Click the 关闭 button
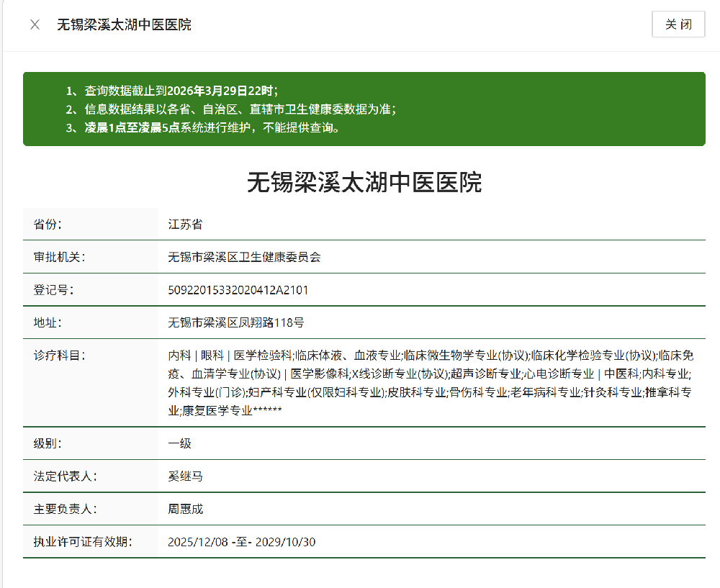This screenshot has width=720, height=588. click(678, 24)
